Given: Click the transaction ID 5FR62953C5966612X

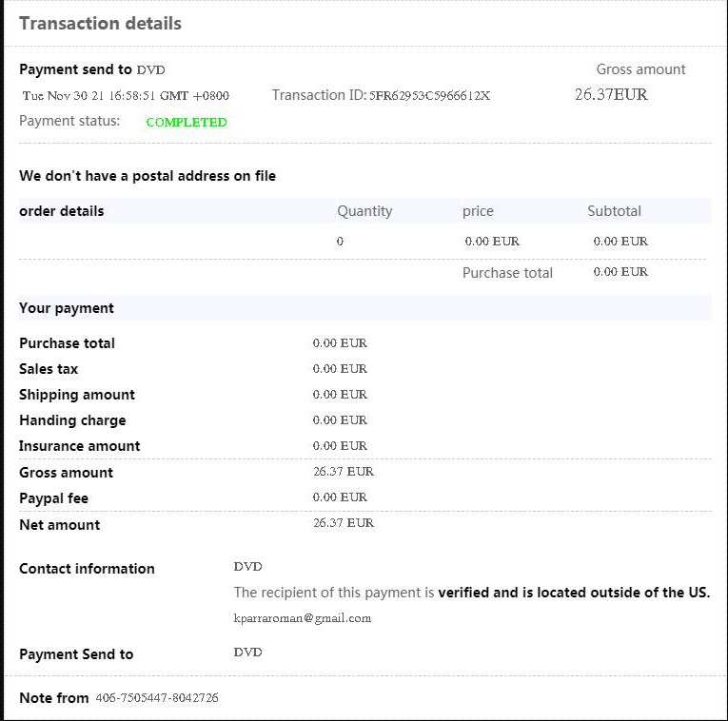Looking at the screenshot, I should (429, 95).
